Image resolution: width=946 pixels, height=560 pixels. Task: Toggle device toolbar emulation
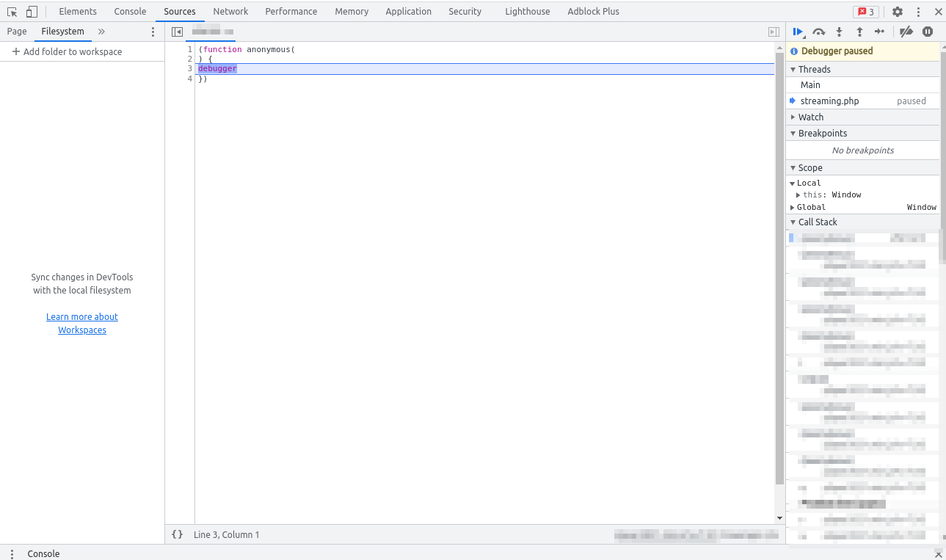pyautogui.click(x=32, y=12)
